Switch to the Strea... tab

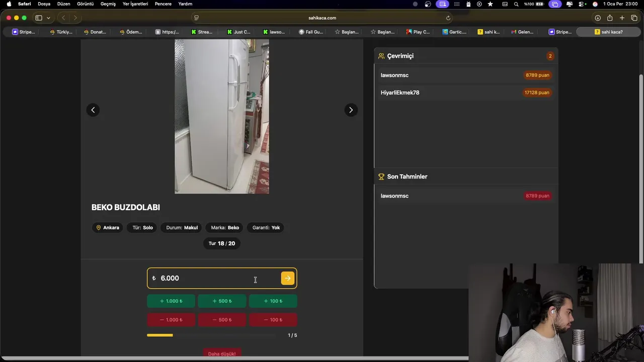click(202, 32)
